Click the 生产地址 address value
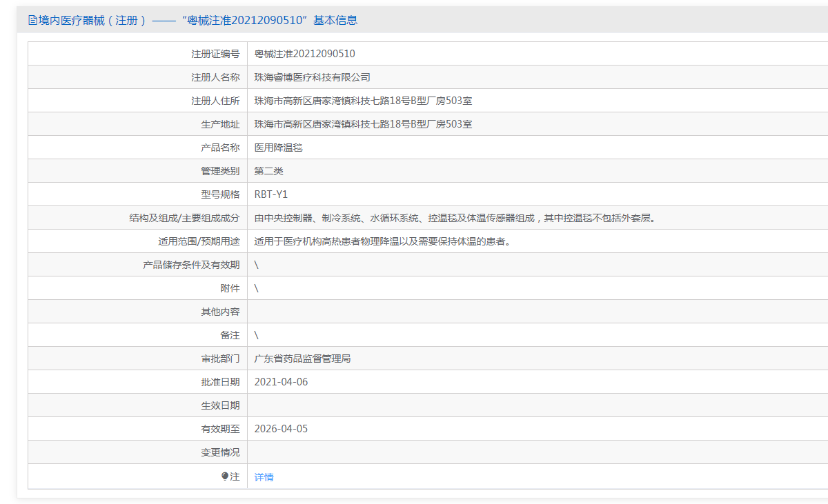This screenshot has width=828, height=504. pos(363,124)
